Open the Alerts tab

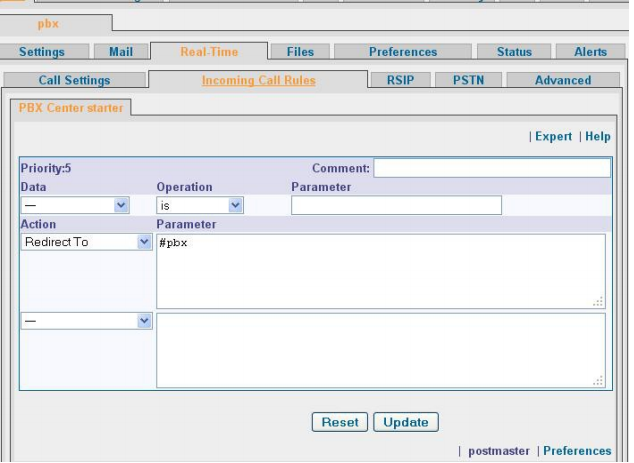click(590, 52)
